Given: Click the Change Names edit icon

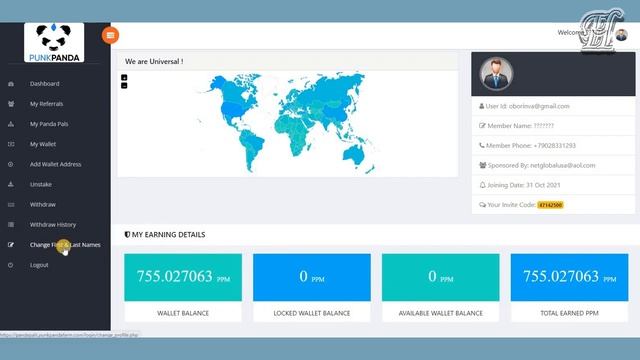Looking at the screenshot, I should (x=11, y=245).
